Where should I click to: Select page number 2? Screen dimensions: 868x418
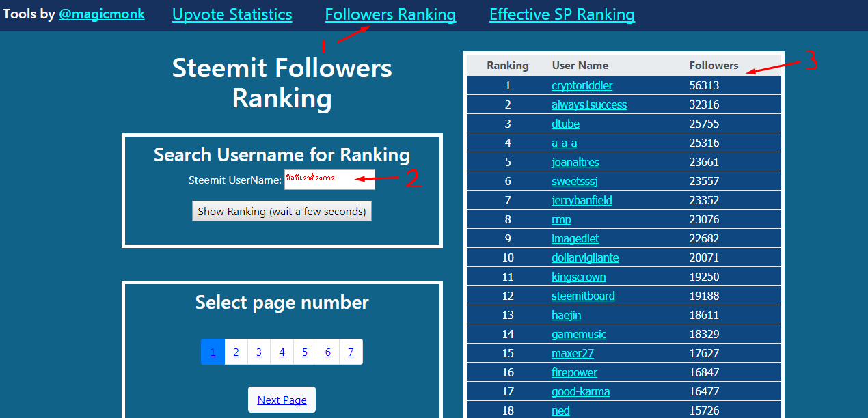(236, 352)
